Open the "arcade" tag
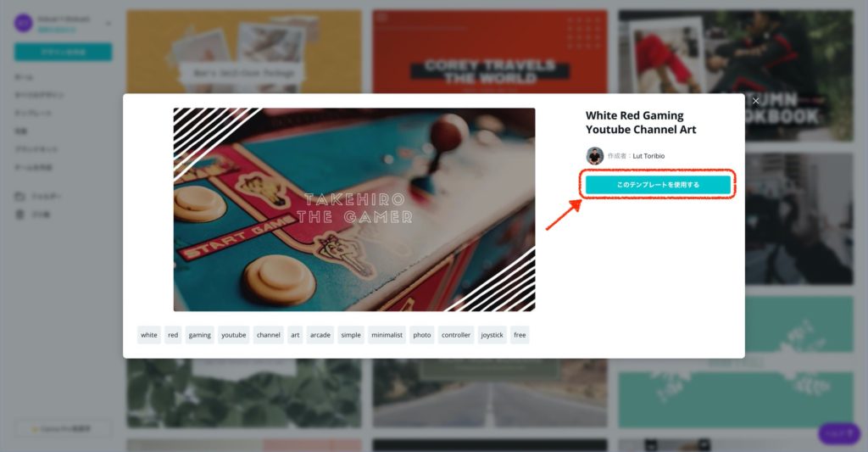 [320, 335]
